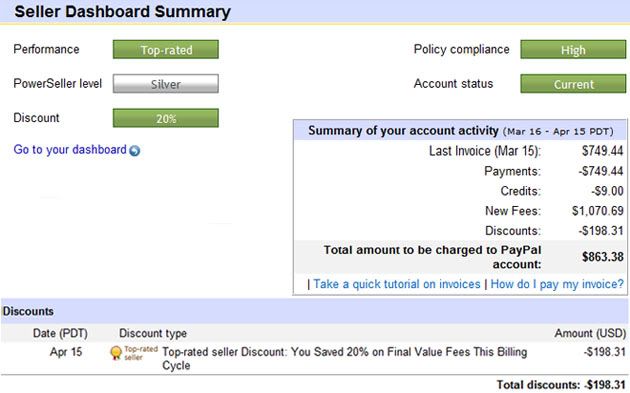630x393 pixels.
Task: Click the Total discounts -$198.31 line
Action: coord(561,385)
